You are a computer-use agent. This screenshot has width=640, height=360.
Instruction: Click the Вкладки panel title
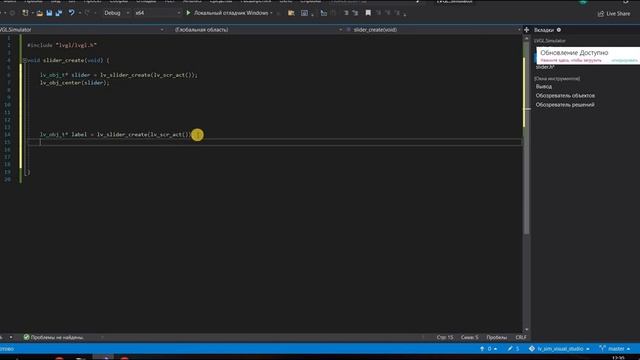coord(544,30)
